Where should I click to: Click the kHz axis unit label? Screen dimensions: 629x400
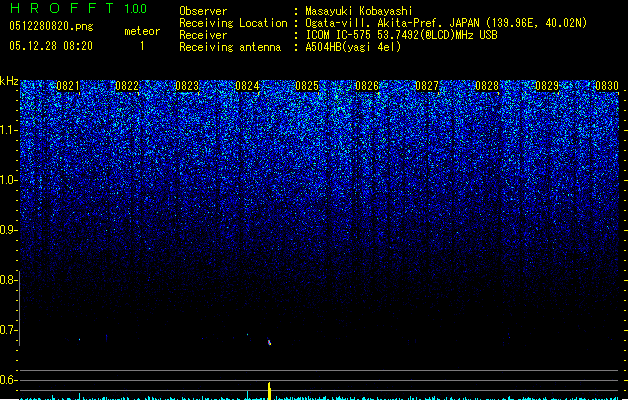pyautogui.click(x=9, y=81)
